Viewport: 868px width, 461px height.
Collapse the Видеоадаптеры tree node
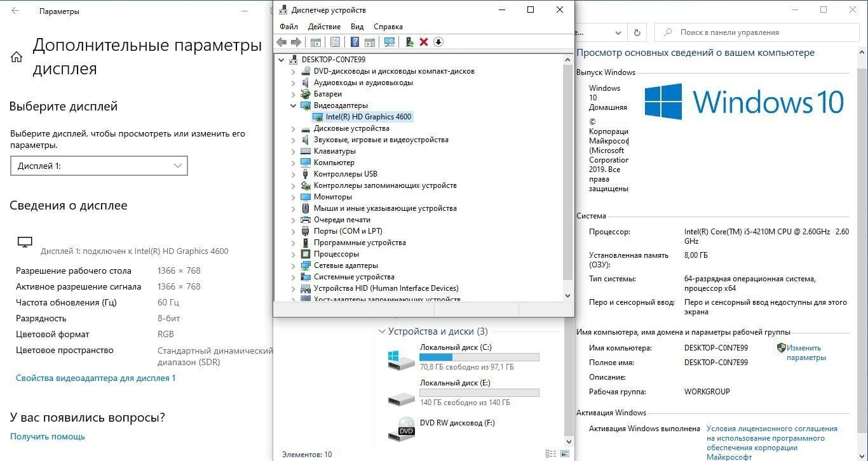(294, 105)
